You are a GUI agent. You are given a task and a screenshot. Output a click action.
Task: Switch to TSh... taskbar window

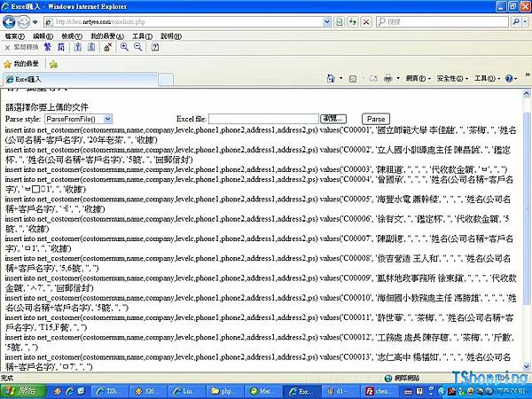click(x=110, y=392)
